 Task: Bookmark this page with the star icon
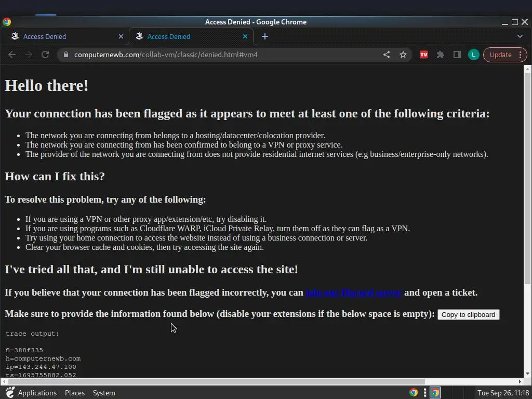tap(403, 55)
